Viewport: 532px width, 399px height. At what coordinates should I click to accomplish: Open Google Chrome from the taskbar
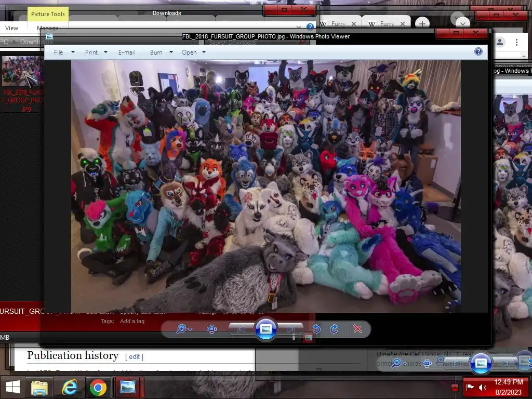tap(98, 387)
